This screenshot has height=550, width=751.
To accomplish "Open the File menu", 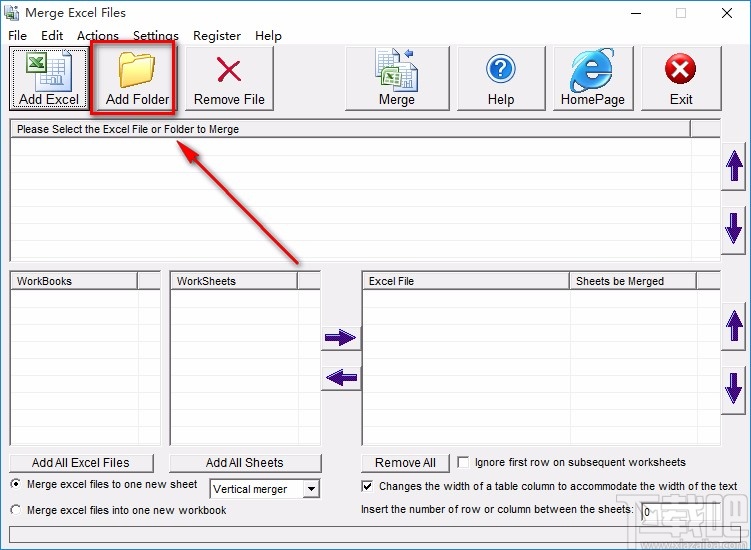I will click(x=18, y=36).
